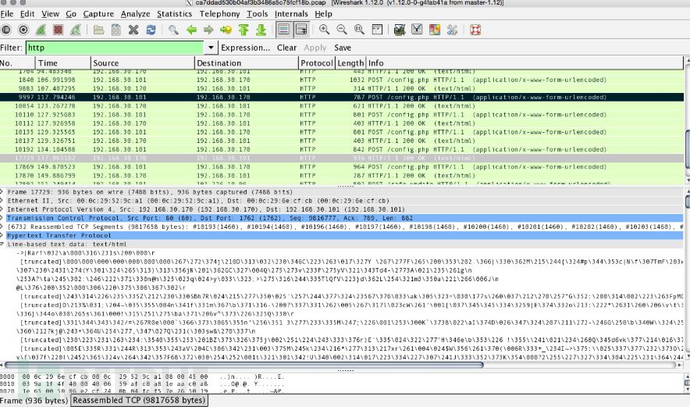The height and width of the screenshot is (407, 690).
Task: Open the Telephony menu
Action: point(220,14)
